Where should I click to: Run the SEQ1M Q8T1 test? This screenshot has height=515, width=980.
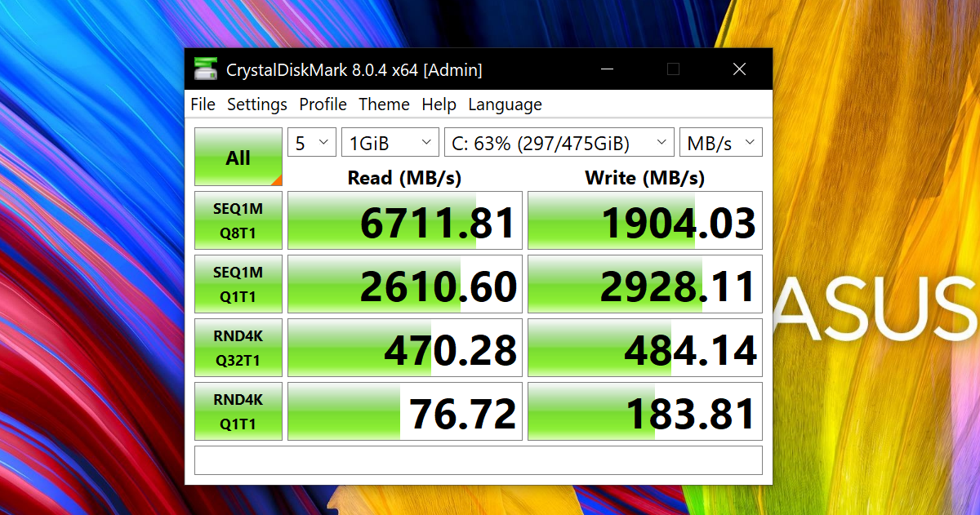coord(238,220)
